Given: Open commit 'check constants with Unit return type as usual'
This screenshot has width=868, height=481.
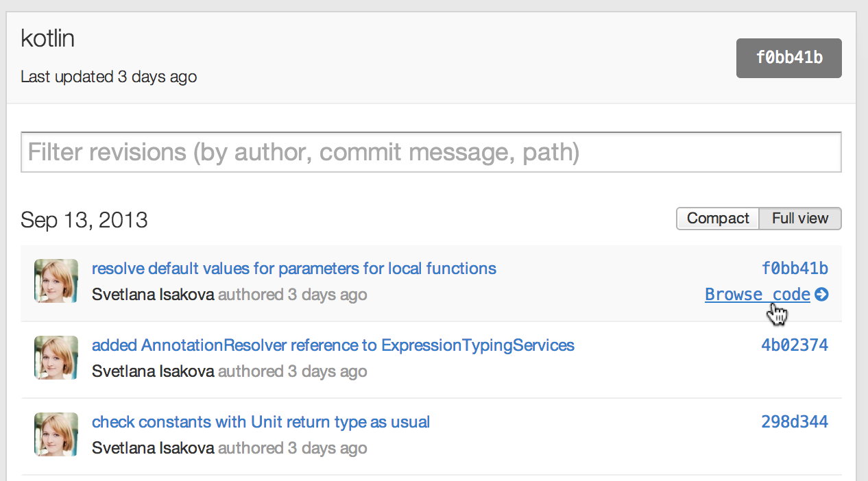Looking at the screenshot, I should [x=261, y=421].
